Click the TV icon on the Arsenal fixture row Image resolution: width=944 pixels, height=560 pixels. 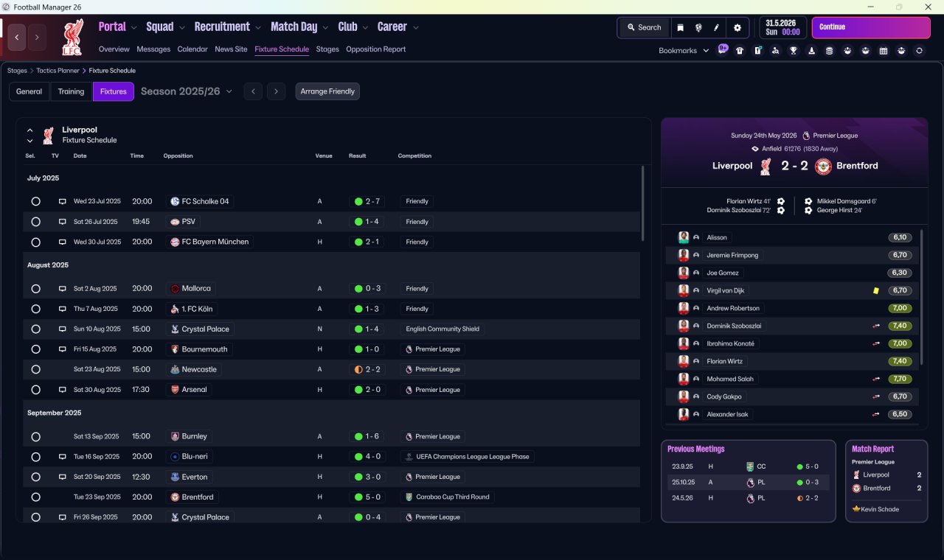[63, 390]
